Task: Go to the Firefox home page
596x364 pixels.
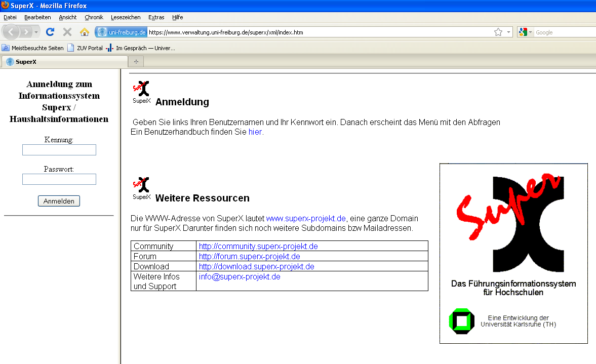Action: 85,32
